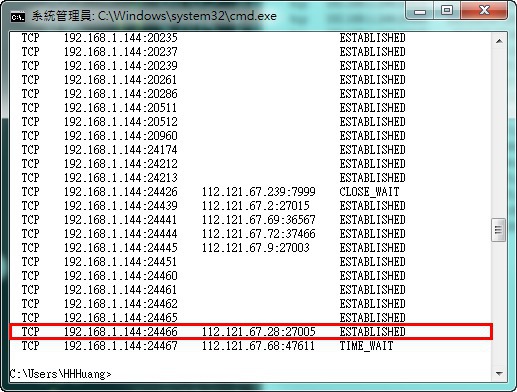The width and height of the screenshot is (517, 392).
Task: Close the cmd.exe window
Action: click(484, 11)
